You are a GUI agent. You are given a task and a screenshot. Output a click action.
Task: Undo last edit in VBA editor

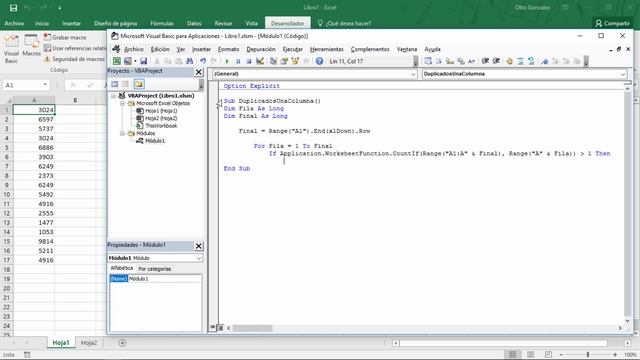203,61
